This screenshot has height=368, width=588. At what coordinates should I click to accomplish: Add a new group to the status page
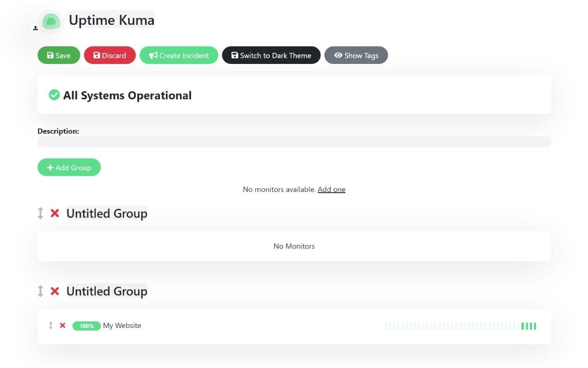pos(69,167)
